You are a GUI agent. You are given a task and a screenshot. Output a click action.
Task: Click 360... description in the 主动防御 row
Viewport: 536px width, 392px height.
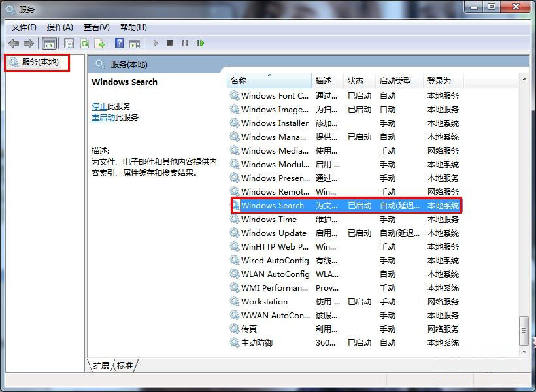326,342
